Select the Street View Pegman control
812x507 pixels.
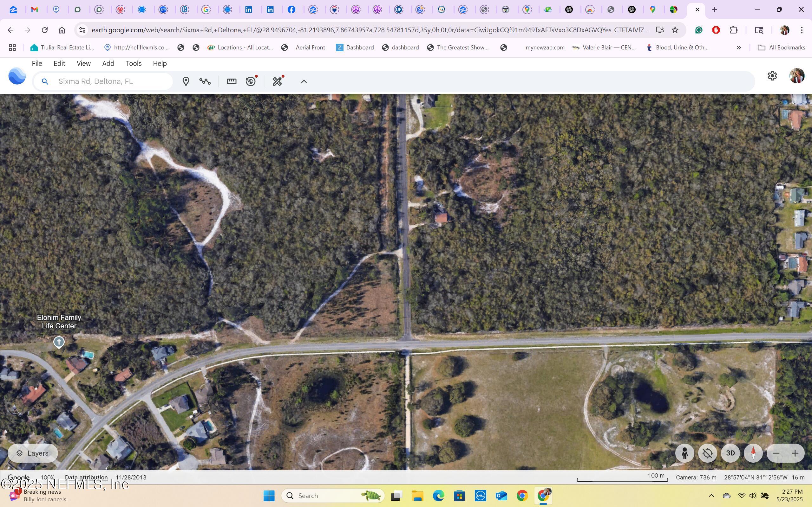pos(684,453)
